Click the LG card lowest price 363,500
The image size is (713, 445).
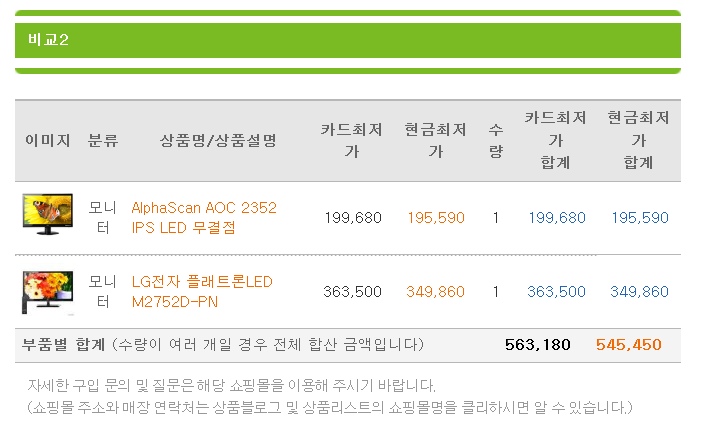[352, 292]
